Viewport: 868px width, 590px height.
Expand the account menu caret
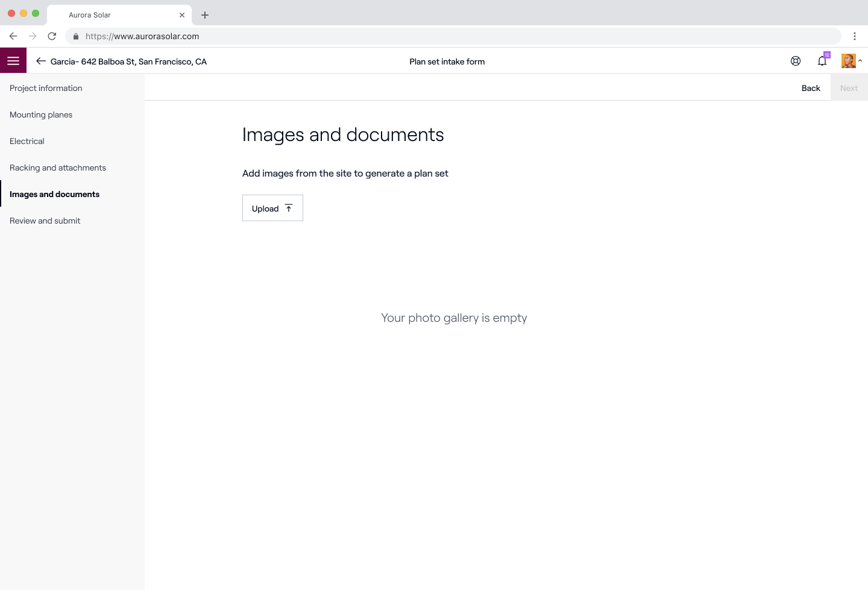[x=860, y=61]
